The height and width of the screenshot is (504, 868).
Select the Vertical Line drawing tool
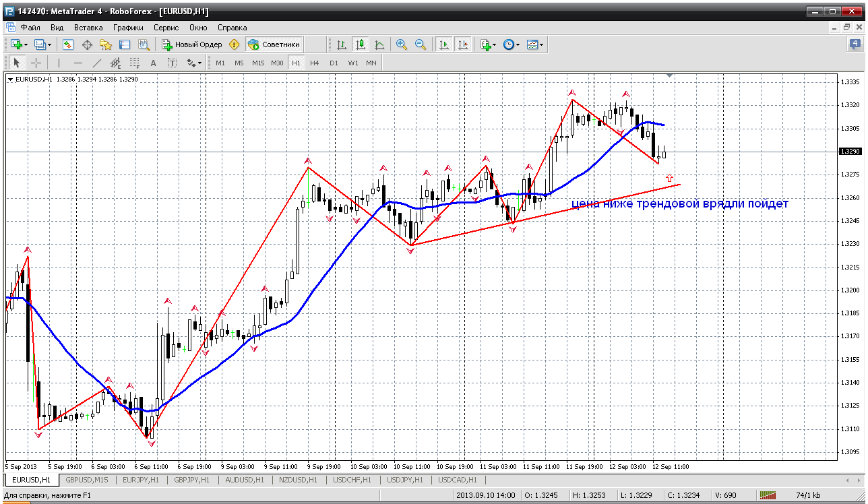point(59,63)
